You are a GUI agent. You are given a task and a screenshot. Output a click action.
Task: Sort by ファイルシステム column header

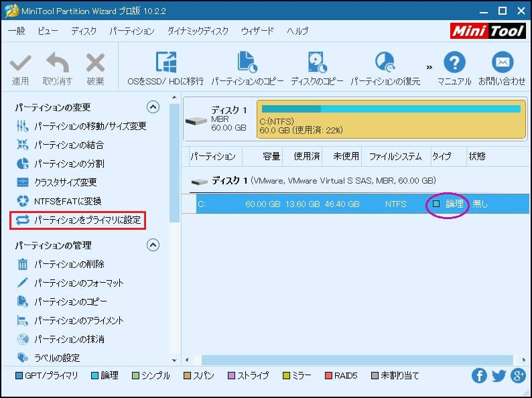tap(396, 156)
